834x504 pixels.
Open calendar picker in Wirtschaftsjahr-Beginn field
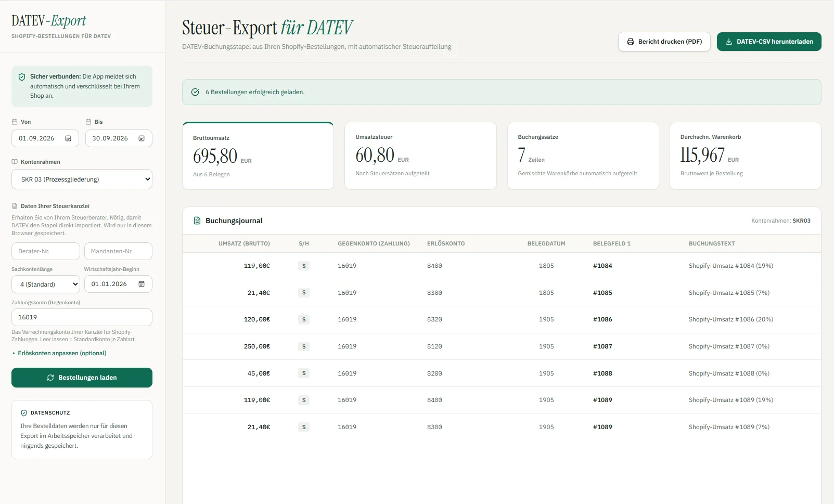[142, 284]
